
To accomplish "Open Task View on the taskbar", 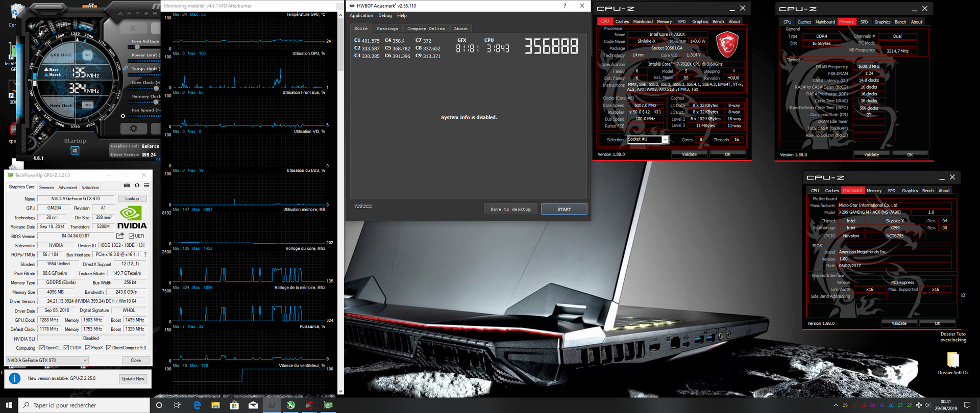I will 177,405.
